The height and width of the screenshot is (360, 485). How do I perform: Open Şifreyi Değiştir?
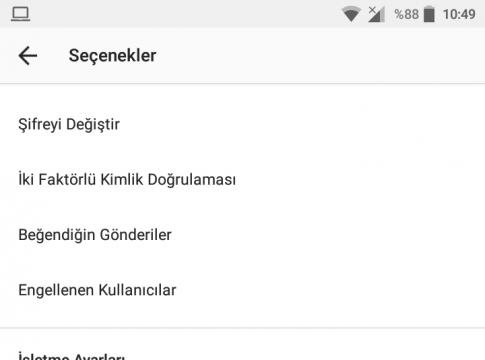(242, 124)
